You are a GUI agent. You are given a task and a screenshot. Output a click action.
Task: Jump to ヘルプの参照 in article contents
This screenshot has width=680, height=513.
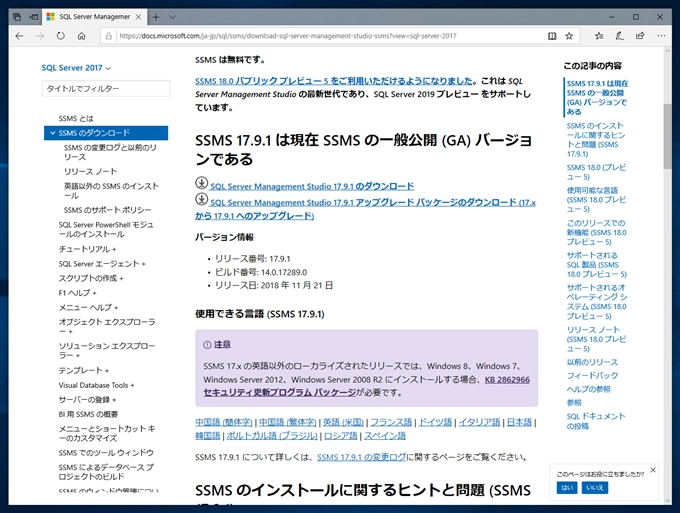[588, 389]
